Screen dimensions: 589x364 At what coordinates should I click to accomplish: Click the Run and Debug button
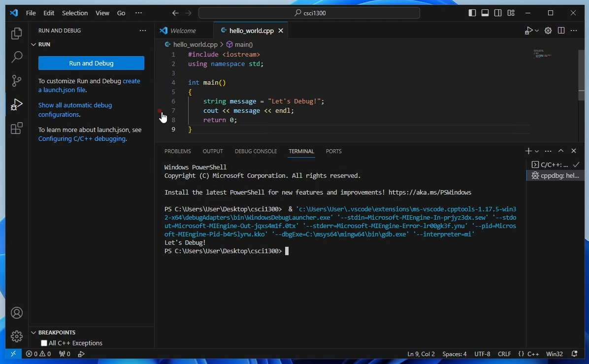tap(91, 63)
